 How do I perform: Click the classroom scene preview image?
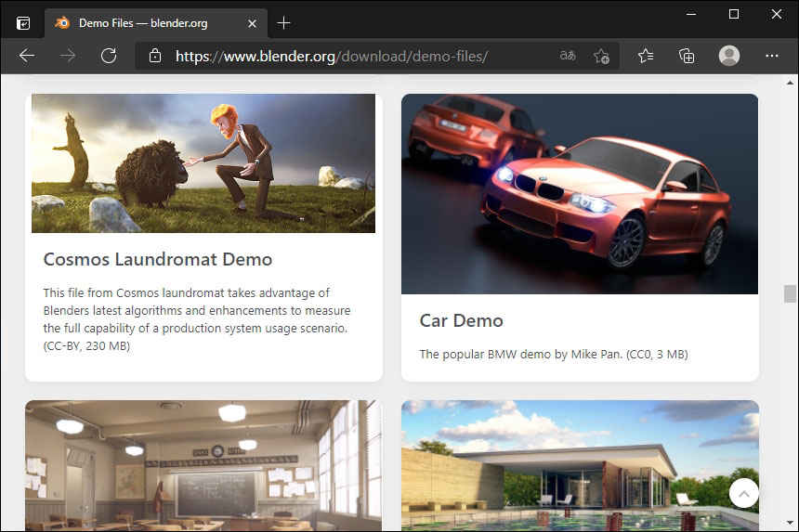[203, 465]
